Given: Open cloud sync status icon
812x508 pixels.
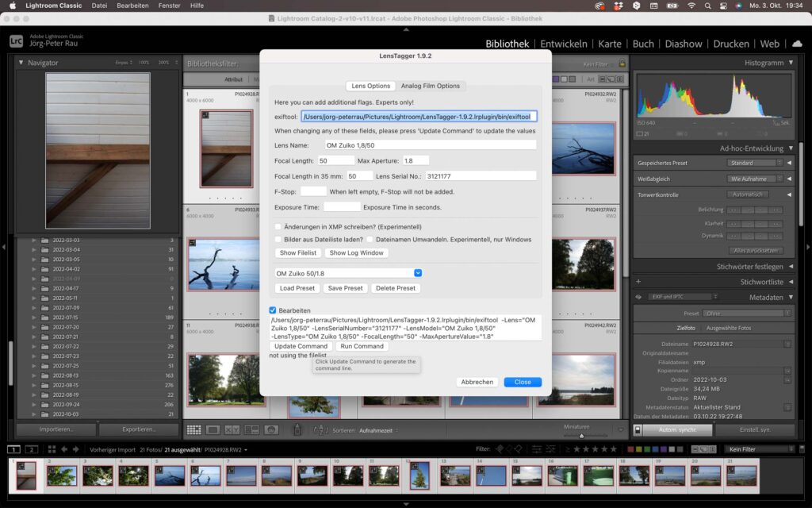Looking at the screenshot, I should coord(797,44).
